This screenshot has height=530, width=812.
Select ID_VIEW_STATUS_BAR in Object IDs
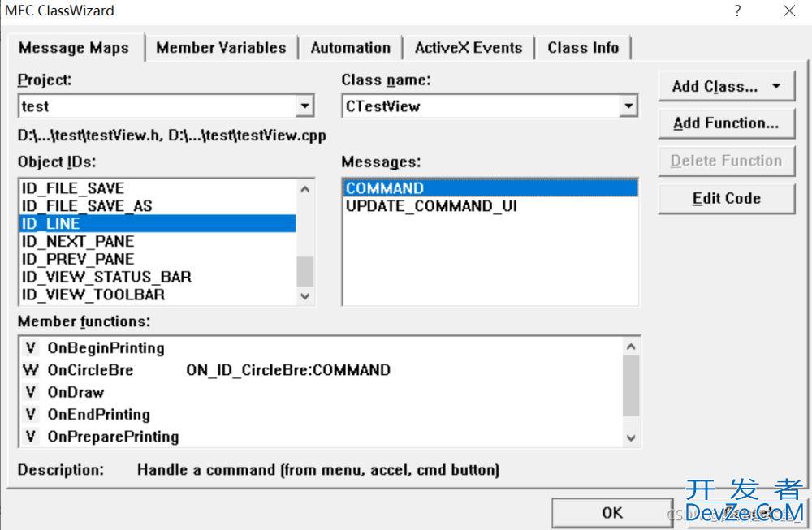point(158,277)
